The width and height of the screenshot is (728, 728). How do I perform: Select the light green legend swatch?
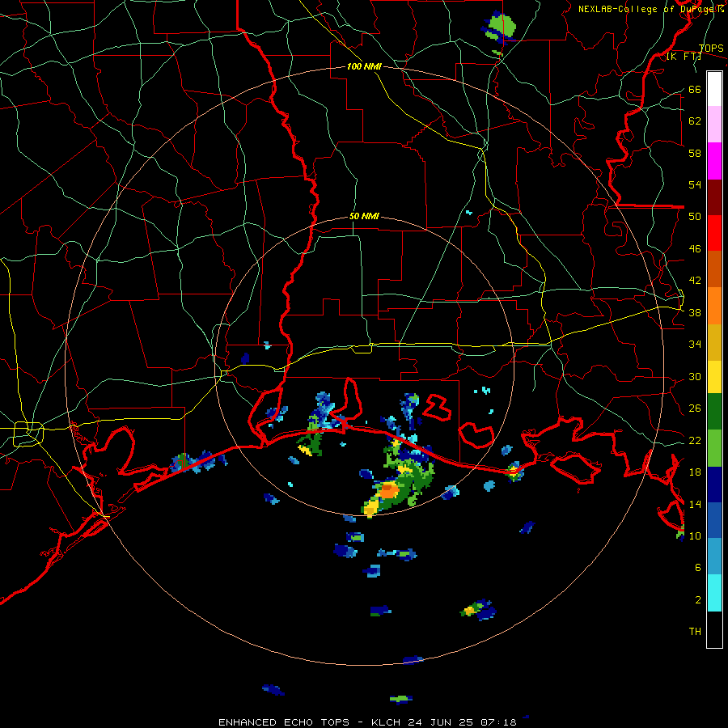coord(714,448)
